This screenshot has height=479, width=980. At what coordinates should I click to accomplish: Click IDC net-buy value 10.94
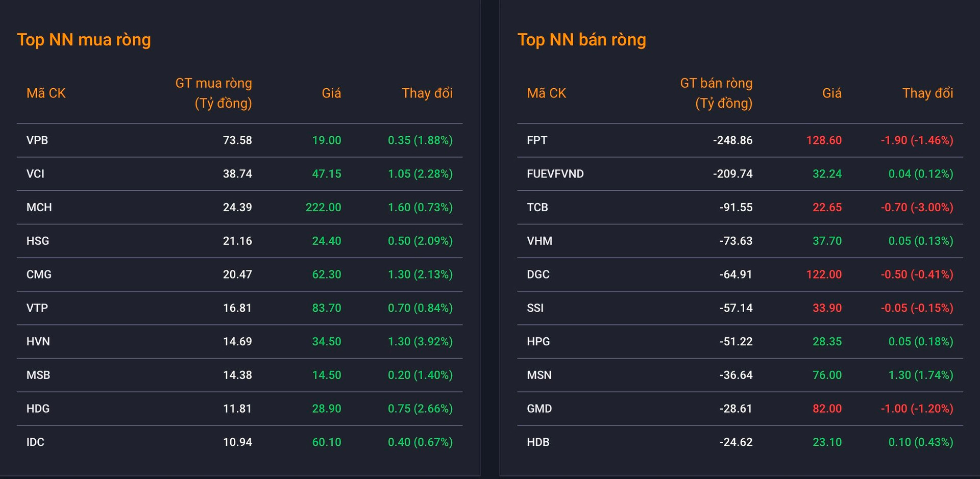pyautogui.click(x=237, y=442)
